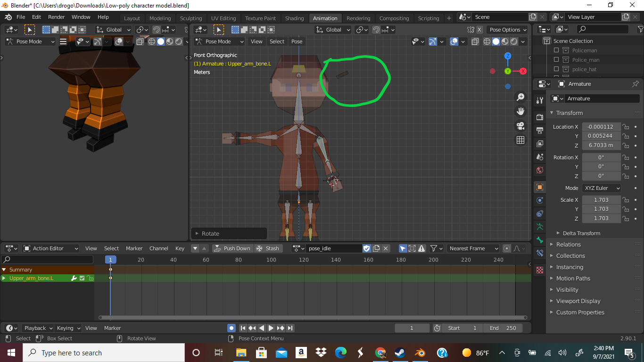Open the Playback popover in timeline

click(38, 328)
